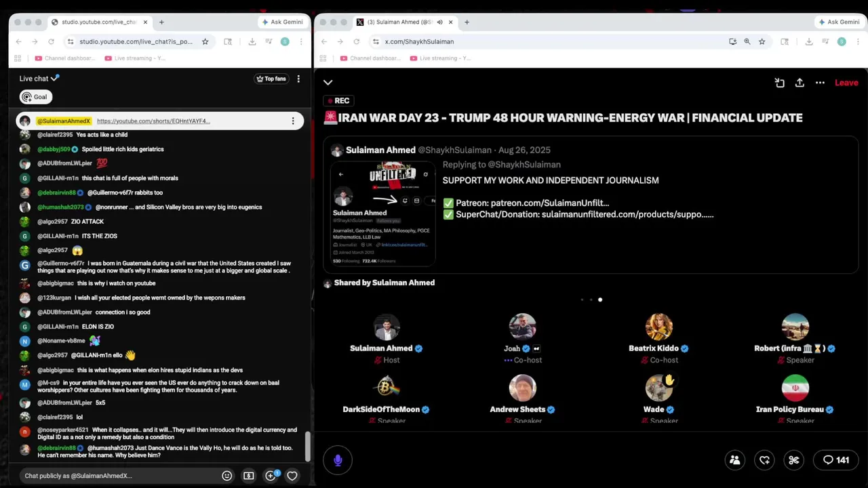Open speaker DarkSideOfTheMoon's avatar
Image resolution: width=868 pixels, height=488 pixels.
click(387, 388)
